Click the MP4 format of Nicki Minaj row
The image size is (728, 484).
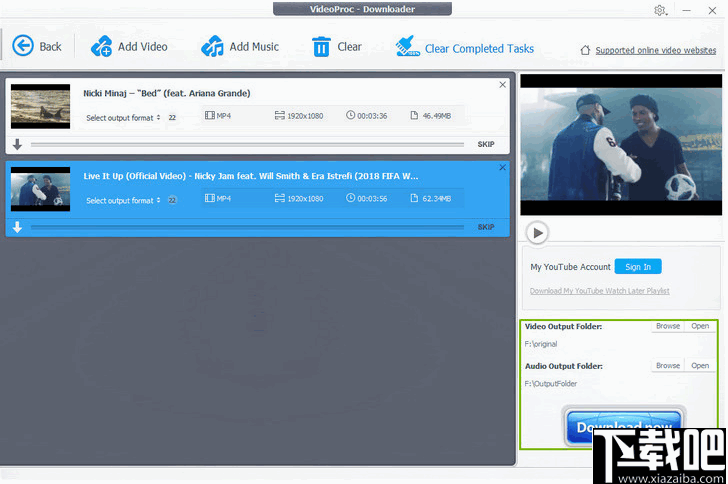click(x=218, y=115)
